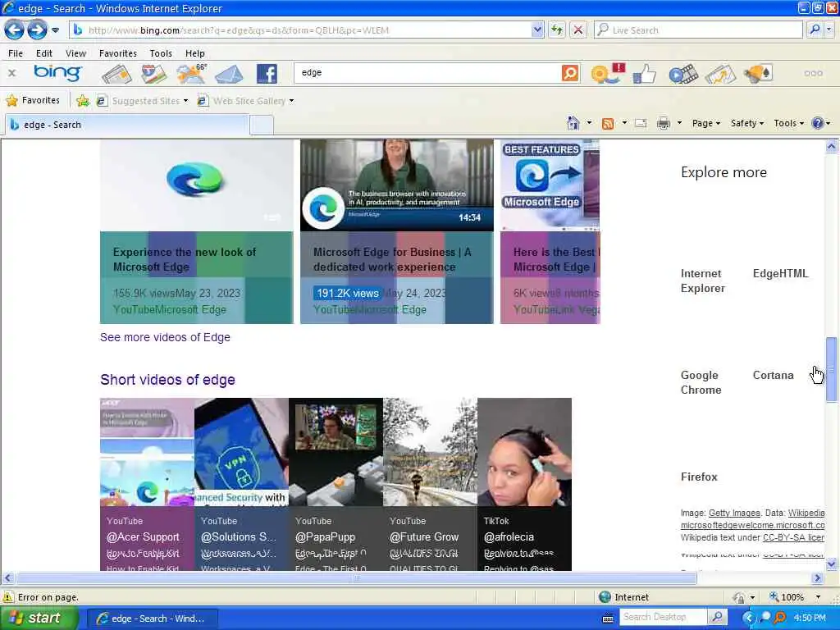840x630 pixels.
Task: Open the Best Features Microsoft Edge video
Action: [550, 231]
